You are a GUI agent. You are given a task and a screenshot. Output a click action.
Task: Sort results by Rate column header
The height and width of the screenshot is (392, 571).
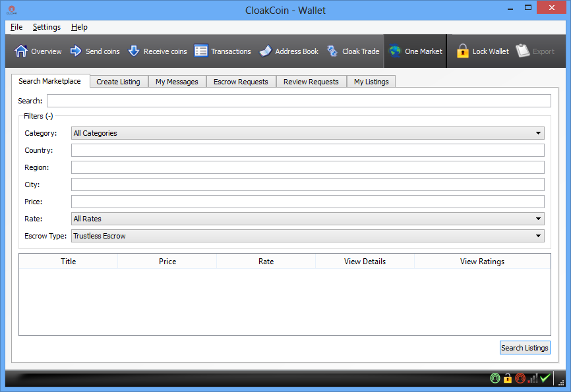pyautogui.click(x=266, y=262)
